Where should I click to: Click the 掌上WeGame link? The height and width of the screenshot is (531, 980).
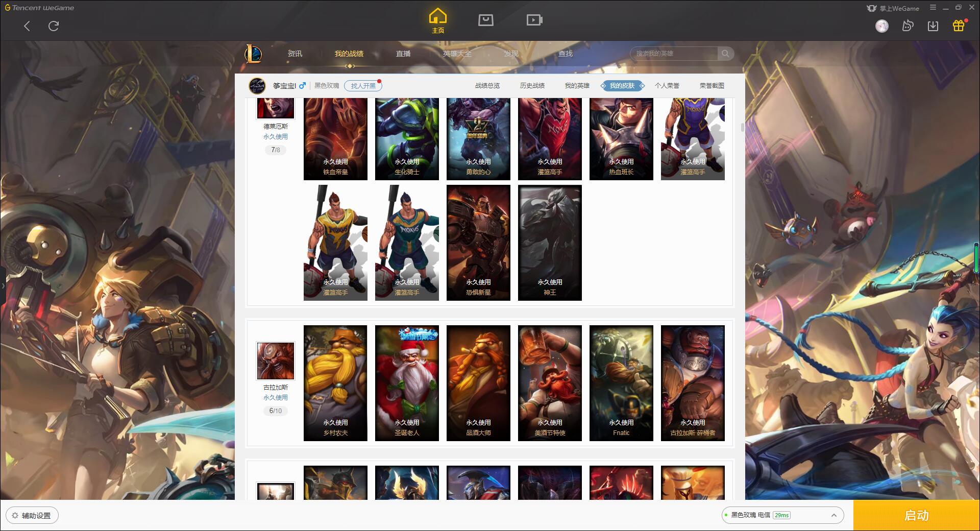[x=899, y=8]
